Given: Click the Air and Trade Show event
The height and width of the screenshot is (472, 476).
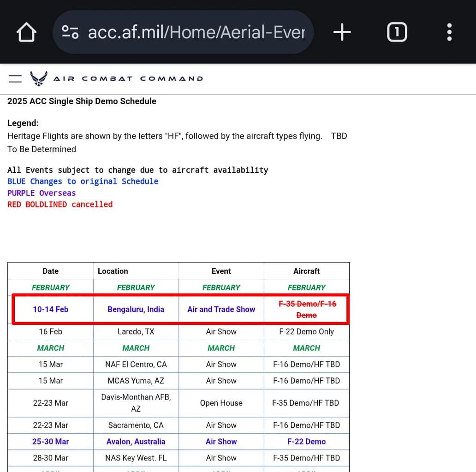Looking at the screenshot, I should 221,309.
